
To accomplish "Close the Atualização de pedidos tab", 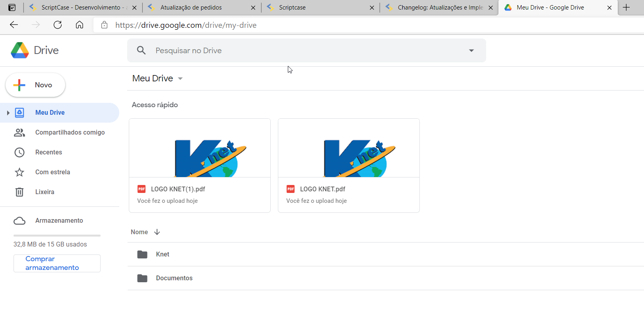I will pos(253,8).
